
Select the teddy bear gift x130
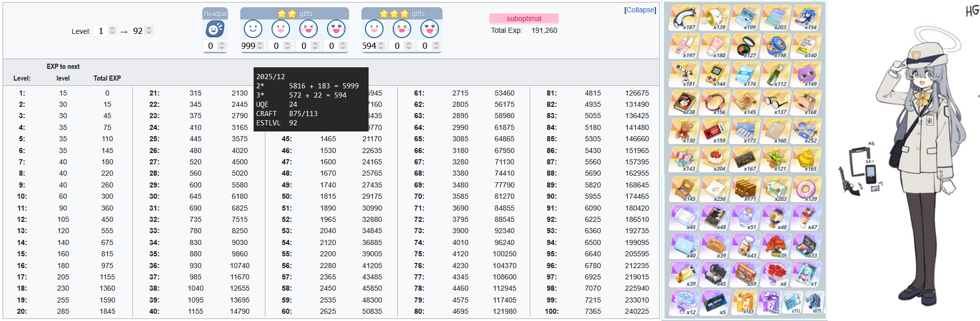684,131
